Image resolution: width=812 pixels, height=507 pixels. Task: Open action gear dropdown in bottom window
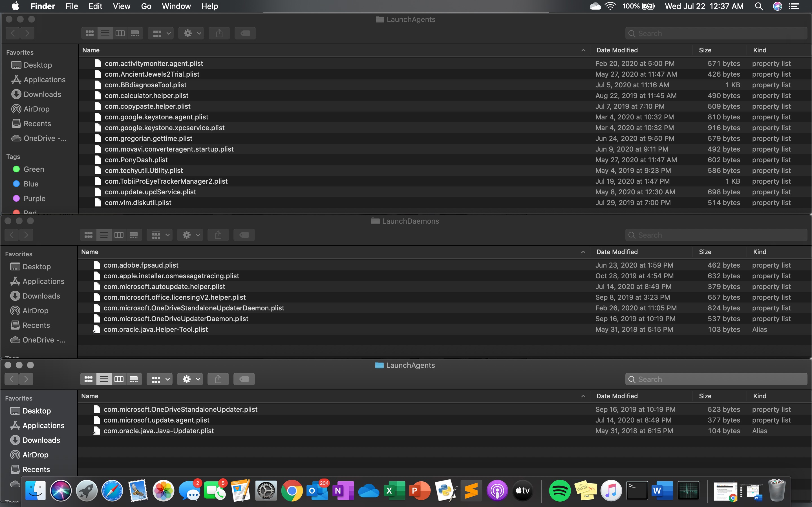(x=190, y=379)
